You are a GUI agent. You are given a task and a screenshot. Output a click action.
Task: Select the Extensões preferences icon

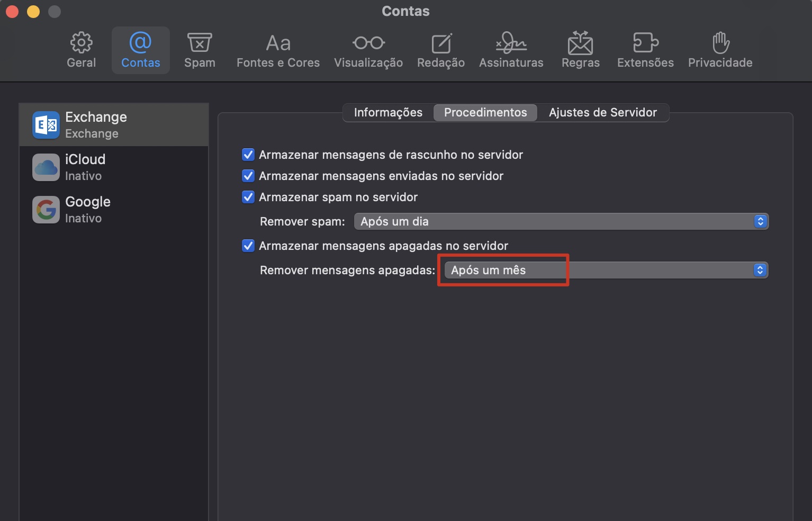(x=645, y=49)
